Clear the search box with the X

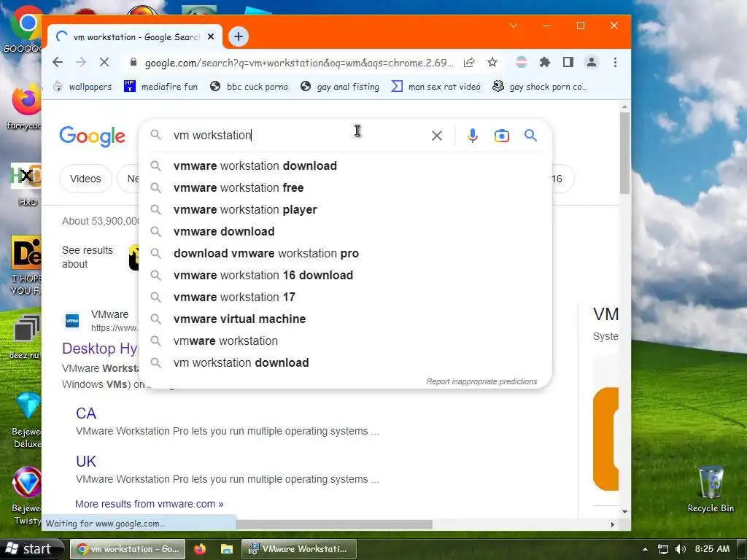click(436, 136)
